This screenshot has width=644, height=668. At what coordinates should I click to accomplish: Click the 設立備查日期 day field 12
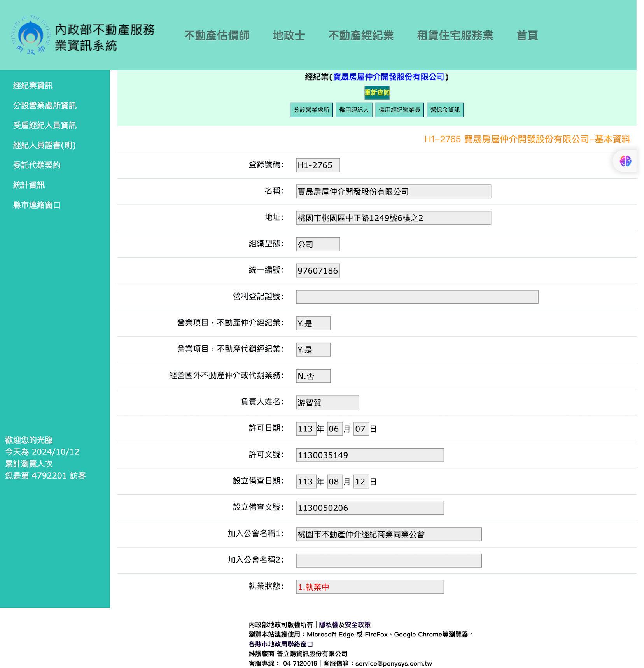[x=361, y=482]
